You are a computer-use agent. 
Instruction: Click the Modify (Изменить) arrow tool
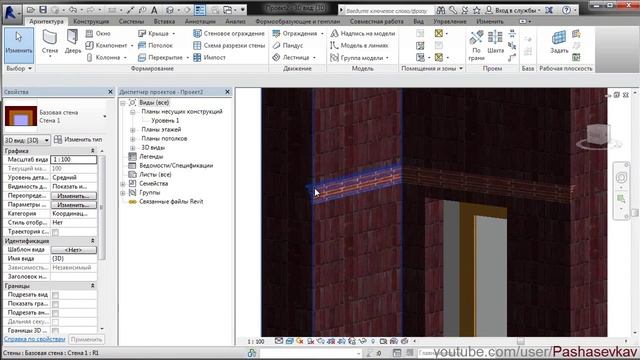(19, 45)
